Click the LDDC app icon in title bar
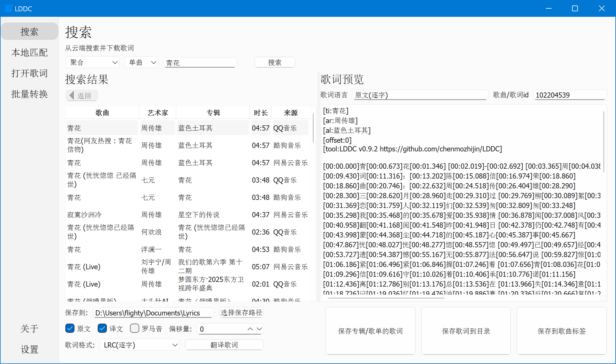This screenshot has width=616, height=364. point(9,9)
